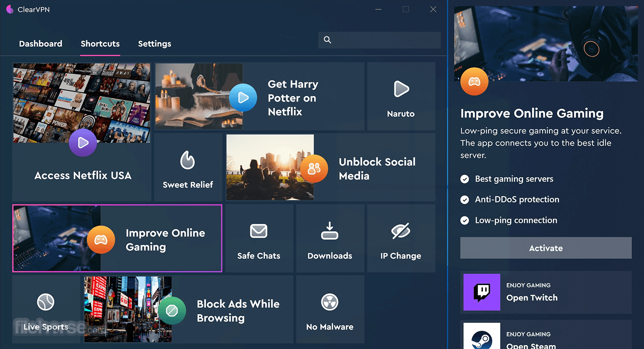Click the Safe Chats envelope icon
This screenshot has width=644, height=349.
tap(258, 231)
